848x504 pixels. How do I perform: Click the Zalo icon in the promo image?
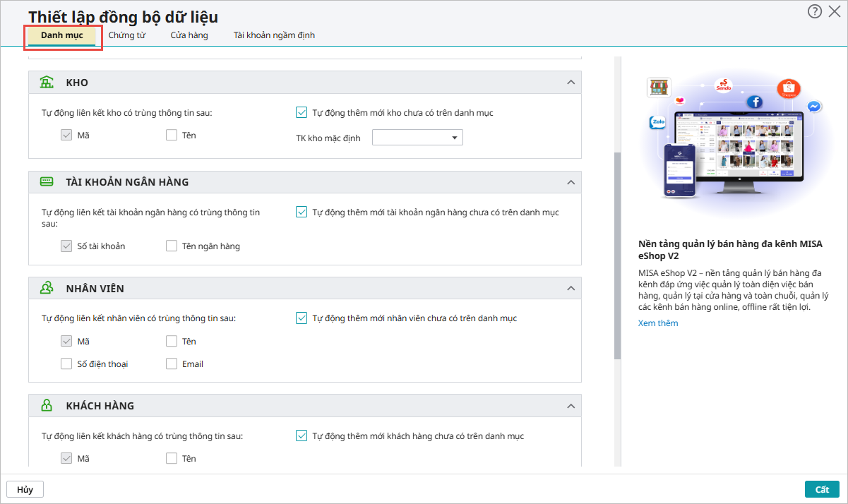point(658,122)
